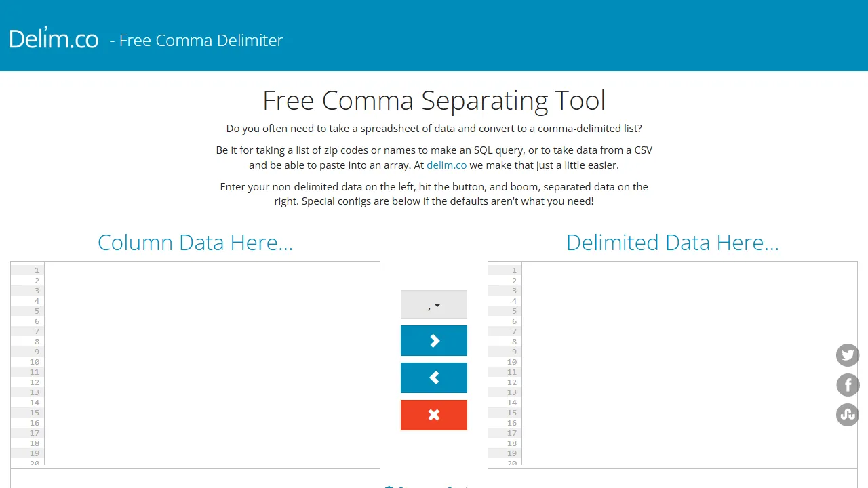The width and height of the screenshot is (868, 488).
Task: Select the "Delimited Data Here..." heading
Action: point(672,242)
